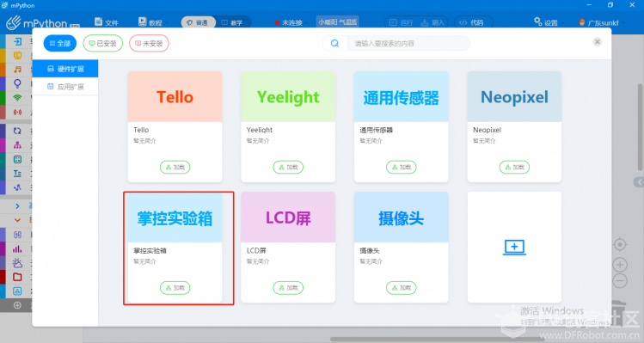Screen dimensions: 644x343
Task: Load the Tello extension
Action: pos(175,167)
